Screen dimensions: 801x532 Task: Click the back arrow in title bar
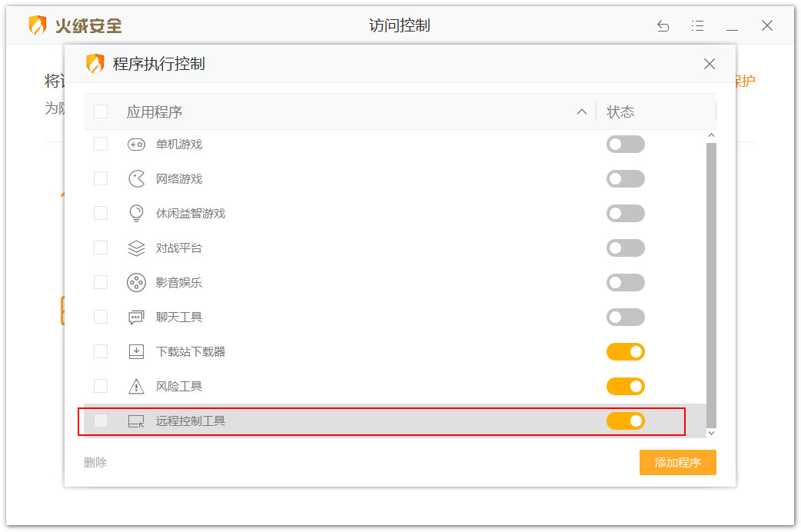point(663,26)
